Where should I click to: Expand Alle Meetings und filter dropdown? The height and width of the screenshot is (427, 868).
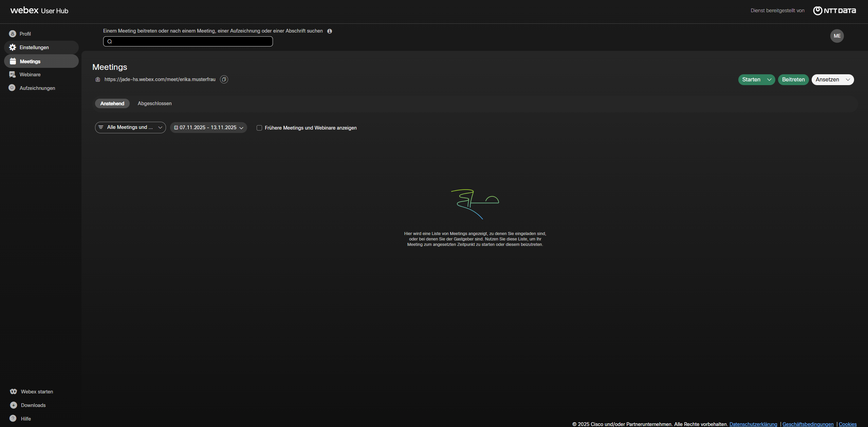pos(130,128)
